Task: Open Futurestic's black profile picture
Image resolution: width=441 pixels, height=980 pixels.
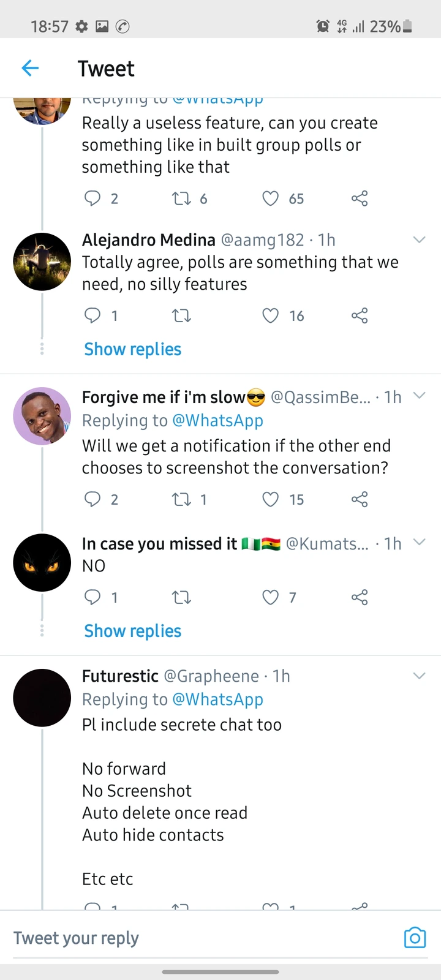Action: pyautogui.click(x=42, y=698)
